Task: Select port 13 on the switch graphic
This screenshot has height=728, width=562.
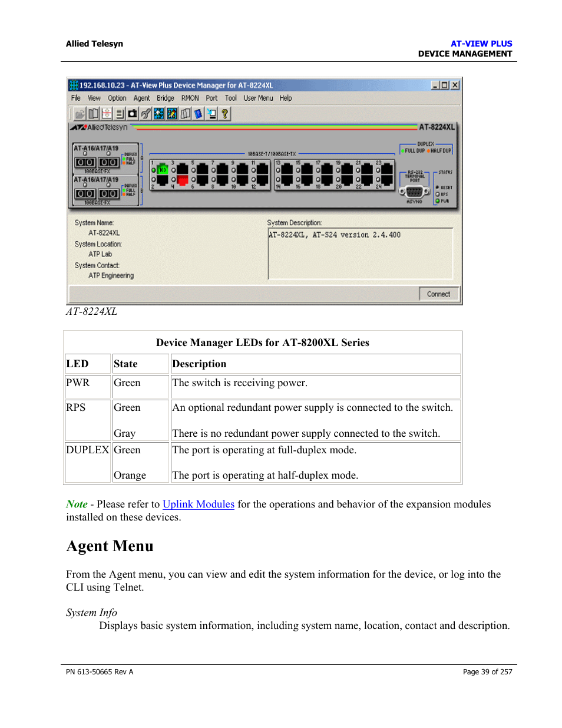Action: [287, 168]
